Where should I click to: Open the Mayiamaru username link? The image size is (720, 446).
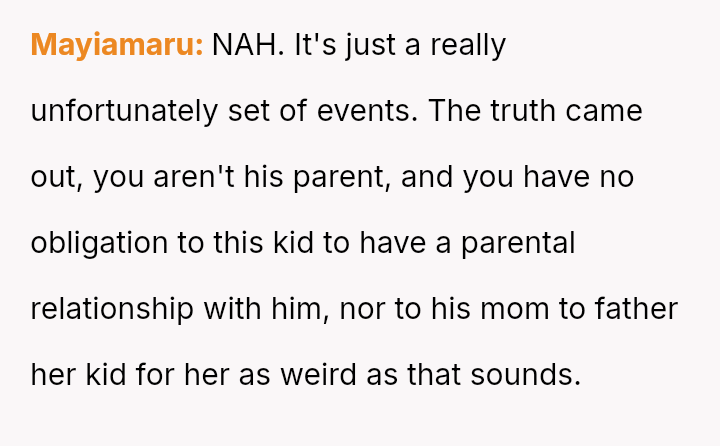pyautogui.click(x=117, y=45)
